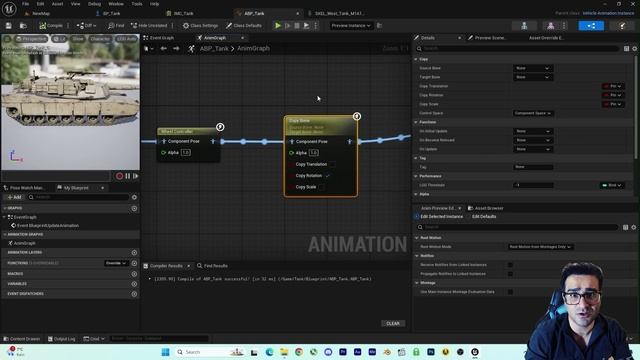Select AnimGraph in Animation Graphs list

pos(24,243)
